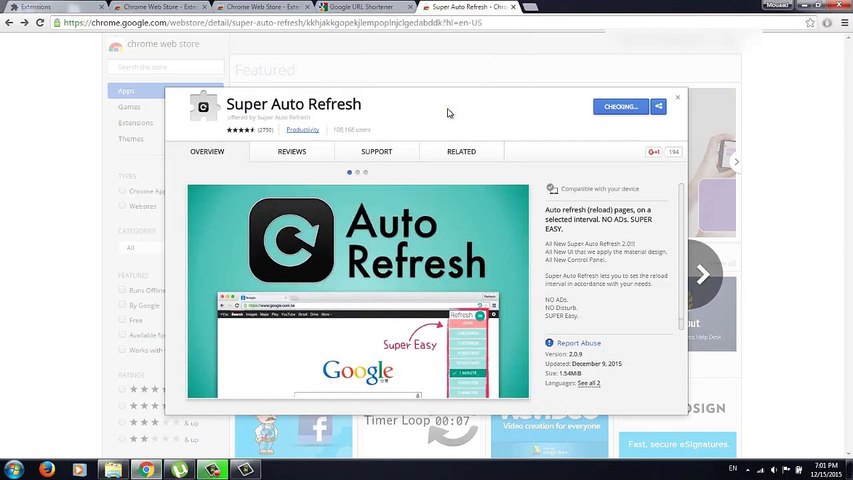Click the Action Center flag icon
The width and height of the screenshot is (853, 480).
(787, 470)
